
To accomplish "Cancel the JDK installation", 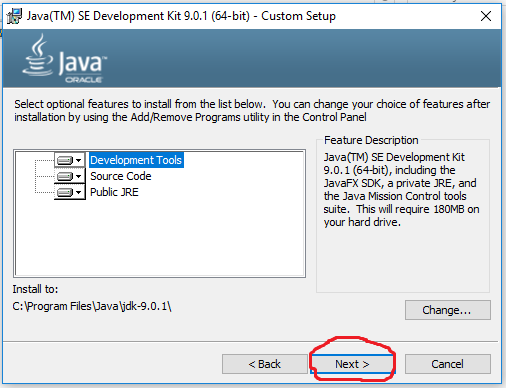I will [448, 364].
